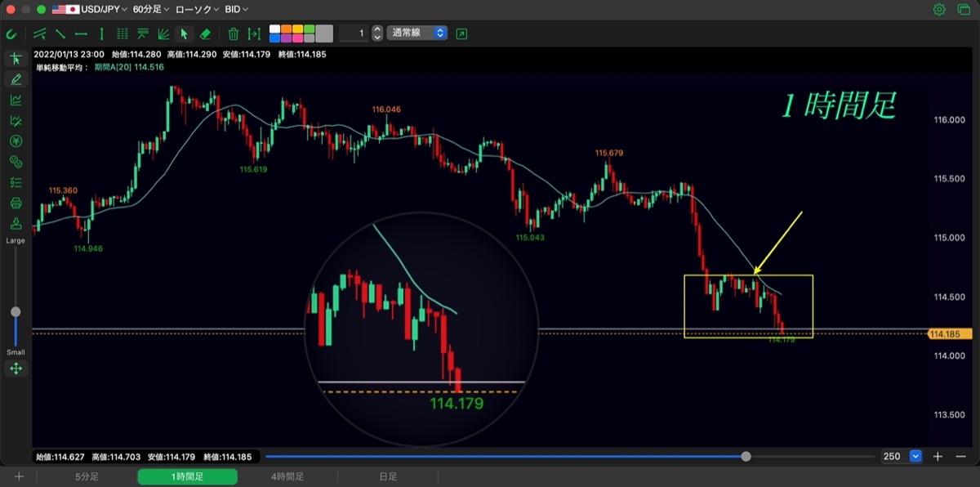
Task: Open the ローソク chart type dropdown
Action: pyautogui.click(x=196, y=9)
